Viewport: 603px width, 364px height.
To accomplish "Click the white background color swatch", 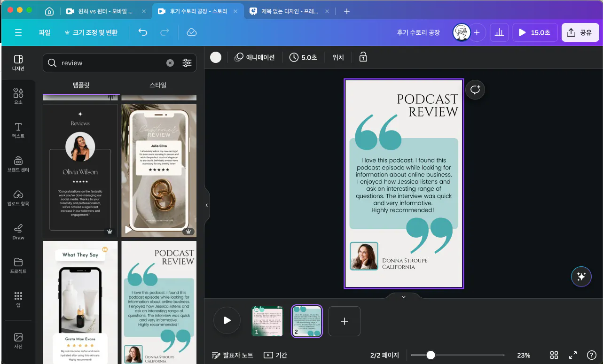I will pos(216,57).
